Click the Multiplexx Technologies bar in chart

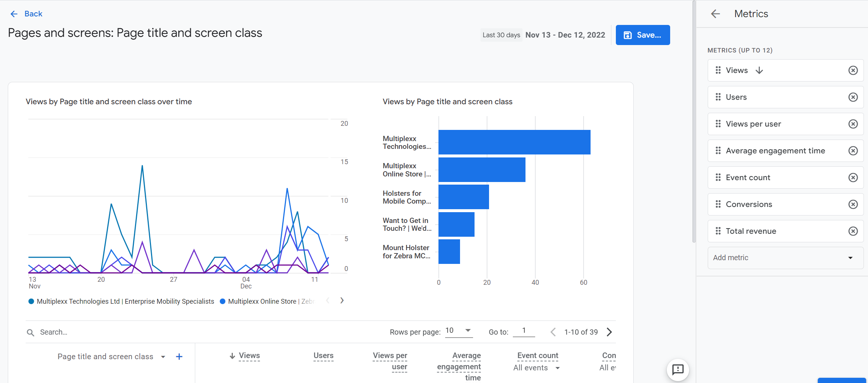tap(514, 142)
